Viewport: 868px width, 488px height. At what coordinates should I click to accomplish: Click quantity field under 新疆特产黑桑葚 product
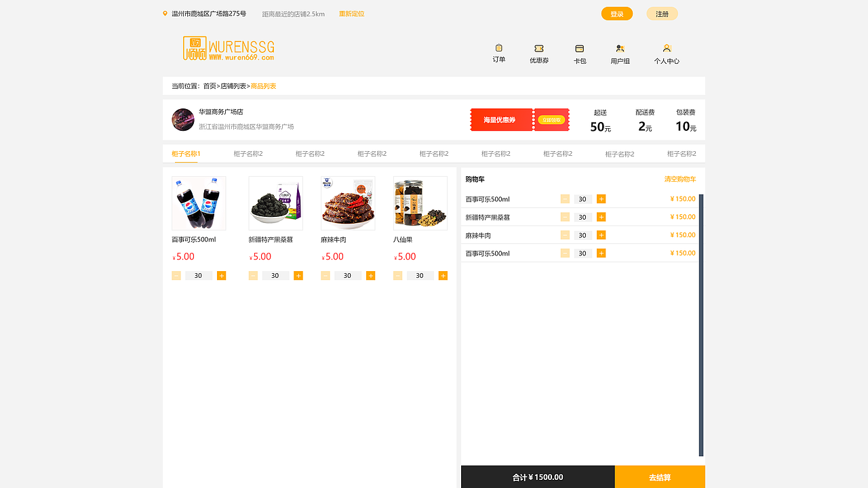click(275, 275)
